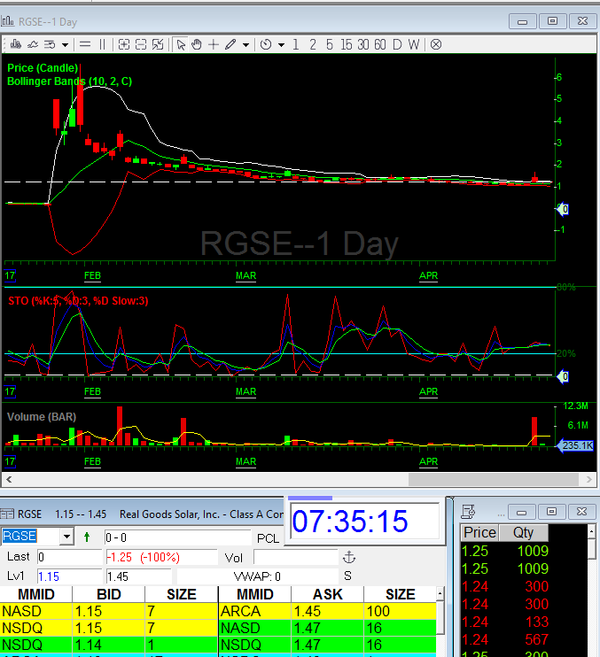Click the bid-side MMID column header
The height and width of the screenshot is (657, 600).
tap(36, 595)
